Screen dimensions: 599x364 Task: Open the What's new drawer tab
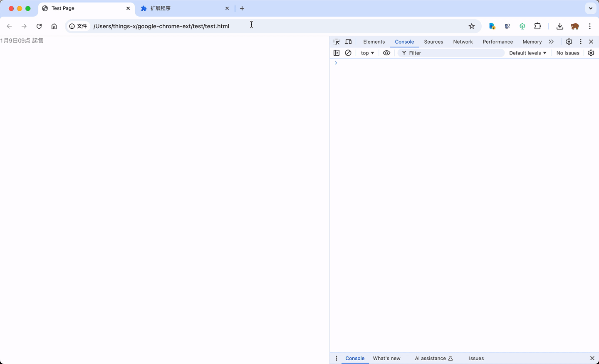coord(386,358)
